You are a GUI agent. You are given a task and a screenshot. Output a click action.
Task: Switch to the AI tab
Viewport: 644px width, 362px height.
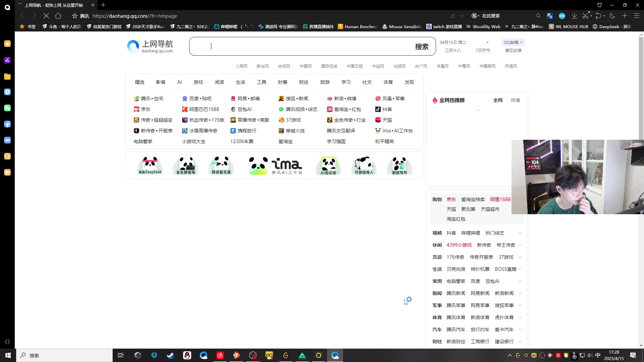pos(179,82)
